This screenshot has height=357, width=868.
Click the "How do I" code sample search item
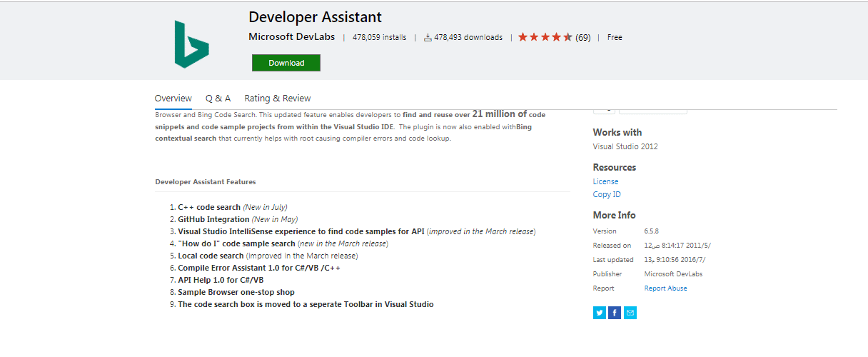[x=283, y=243]
